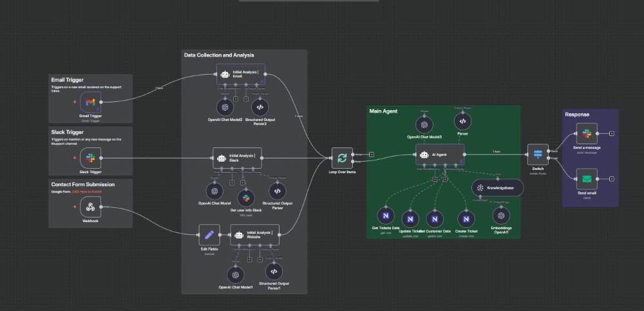This screenshot has width=644, height=311.
Task: Select the Get user info Slack node
Action: tap(246, 198)
